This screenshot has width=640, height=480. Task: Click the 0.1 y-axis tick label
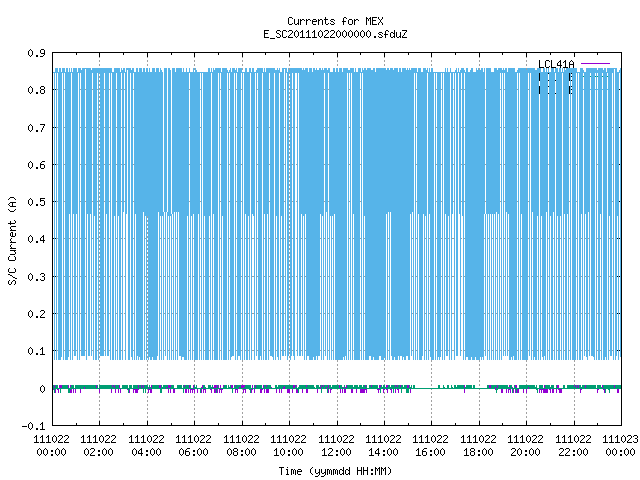click(x=36, y=351)
